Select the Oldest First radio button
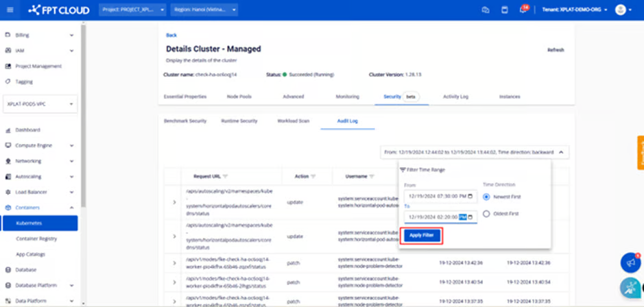 tap(487, 214)
